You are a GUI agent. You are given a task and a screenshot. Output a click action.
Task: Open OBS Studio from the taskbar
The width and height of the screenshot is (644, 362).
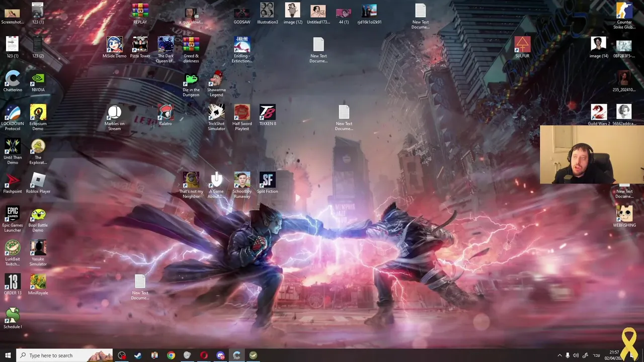tap(122, 355)
